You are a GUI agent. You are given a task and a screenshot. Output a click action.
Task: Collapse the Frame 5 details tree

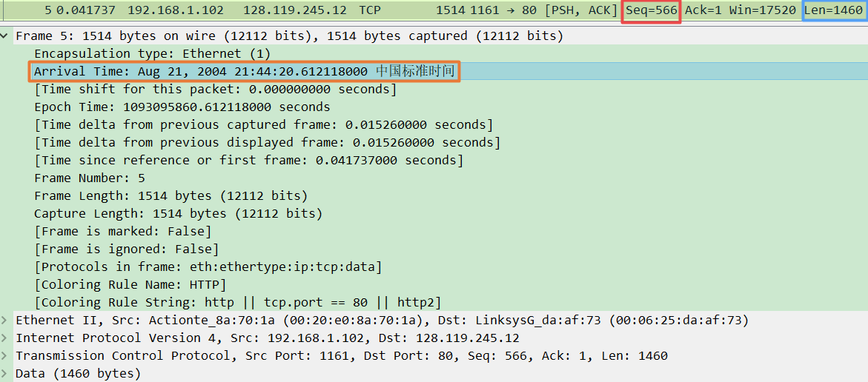[5, 36]
